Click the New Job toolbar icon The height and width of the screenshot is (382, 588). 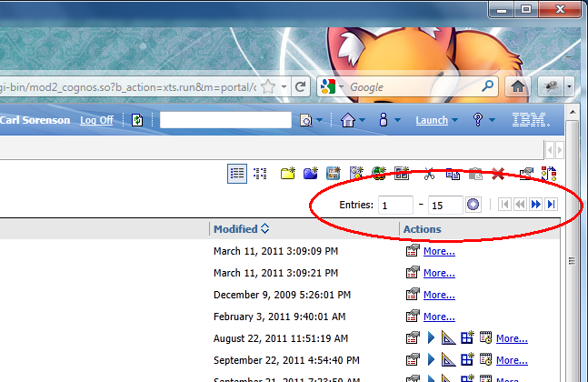356,174
